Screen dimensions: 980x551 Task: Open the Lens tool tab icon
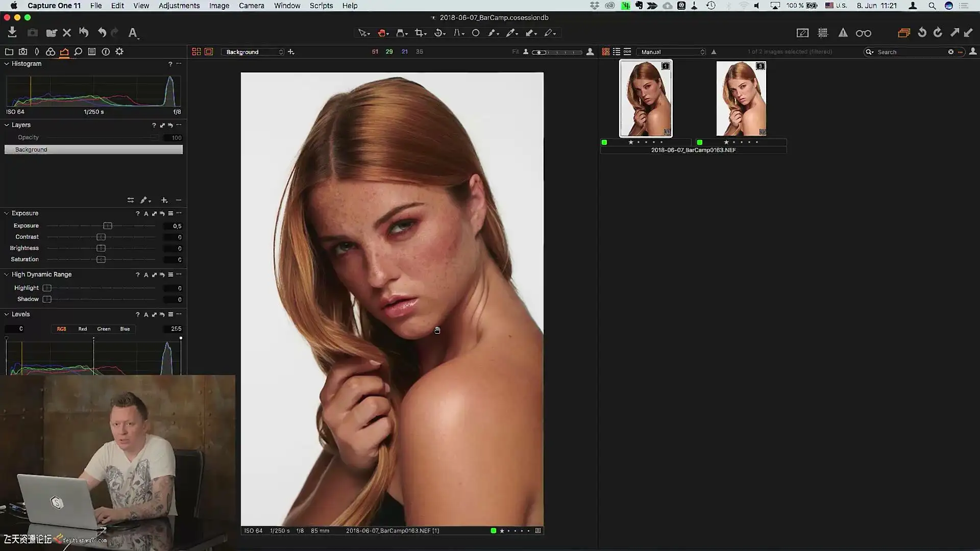pyautogui.click(x=37, y=52)
